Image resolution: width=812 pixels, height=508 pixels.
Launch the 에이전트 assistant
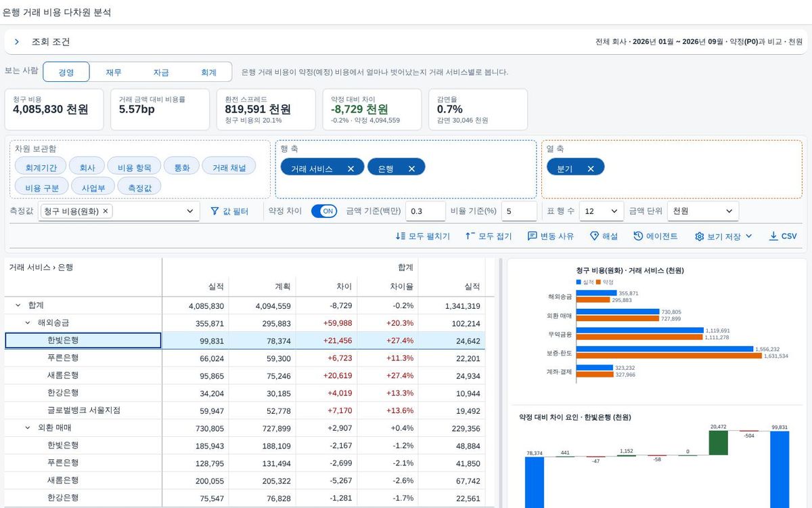tap(656, 236)
